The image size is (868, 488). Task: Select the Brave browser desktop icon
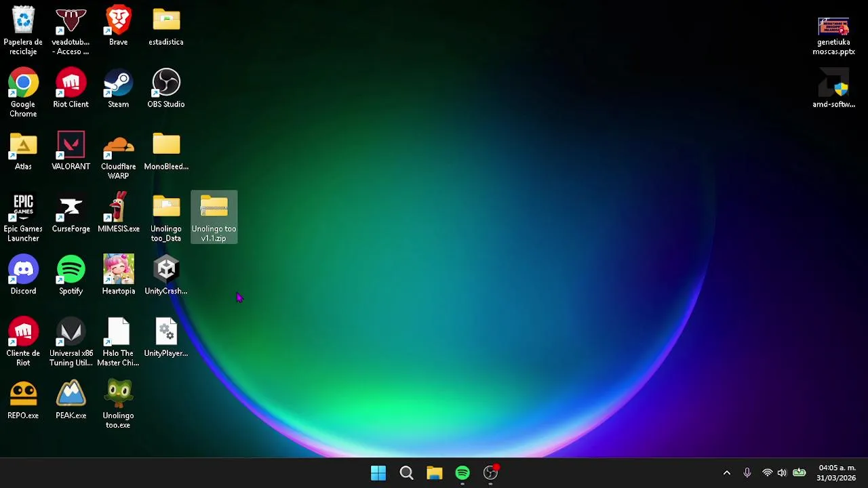(118, 26)
